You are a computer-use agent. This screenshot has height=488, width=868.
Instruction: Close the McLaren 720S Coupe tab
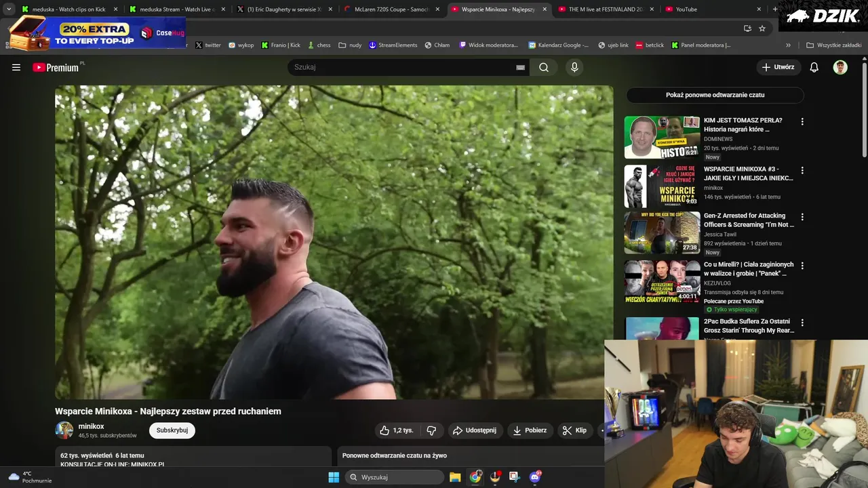coord(437,9)
